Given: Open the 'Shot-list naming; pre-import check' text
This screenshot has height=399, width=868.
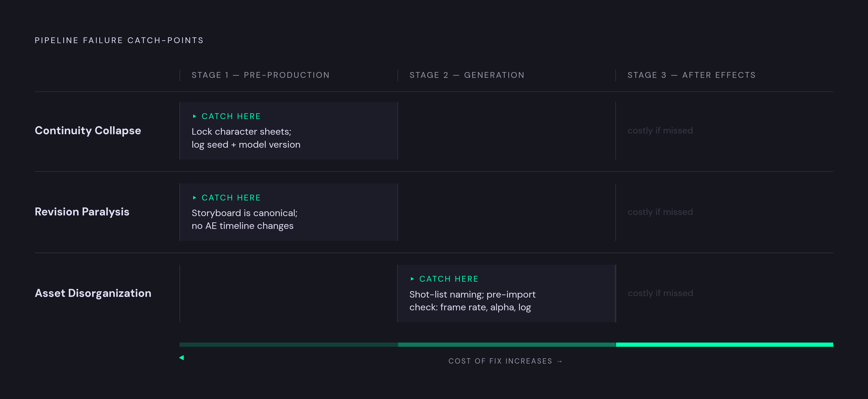Looking at the screenshot, I should [472, 301].
